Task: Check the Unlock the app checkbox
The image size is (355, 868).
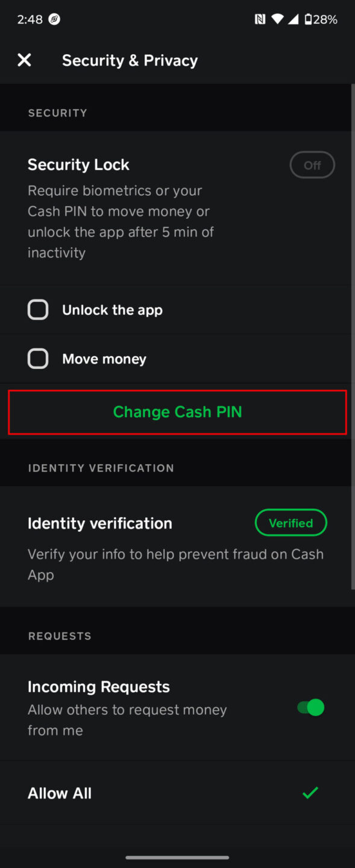Action: (38, 309)
